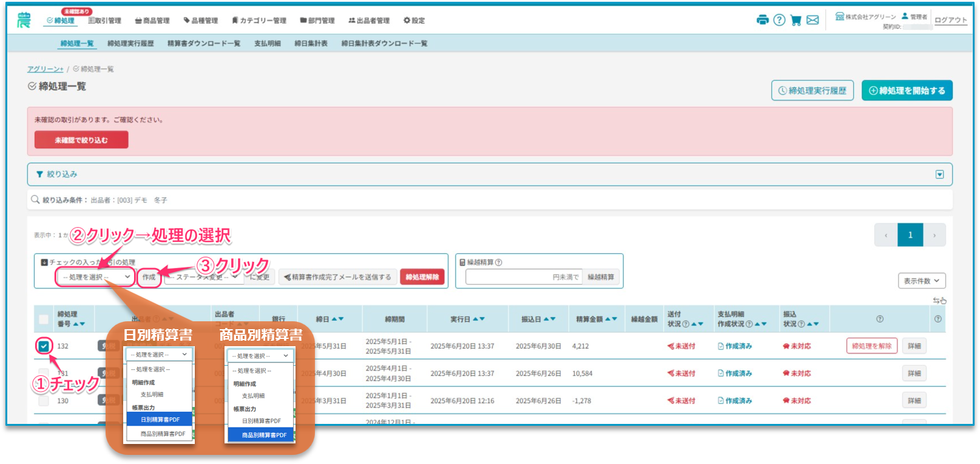The image size is (980, 464).
Task: Click 締処理を開始する button
Action: (x=907, y=90)
